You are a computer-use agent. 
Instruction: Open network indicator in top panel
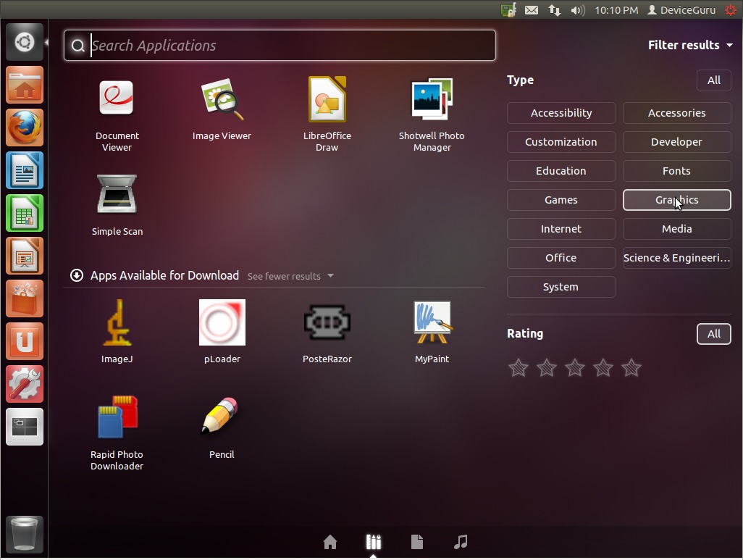555,10
